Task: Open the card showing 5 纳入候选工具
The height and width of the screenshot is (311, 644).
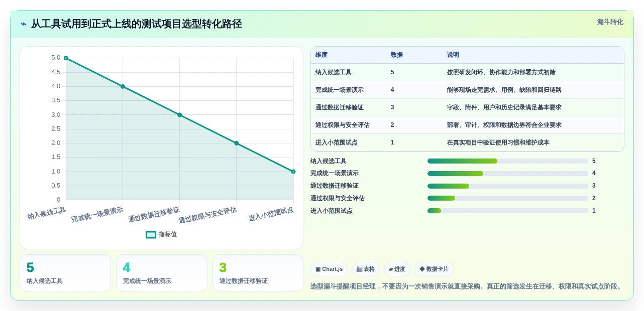Action: pyautogui.click(x=65, y=273)
